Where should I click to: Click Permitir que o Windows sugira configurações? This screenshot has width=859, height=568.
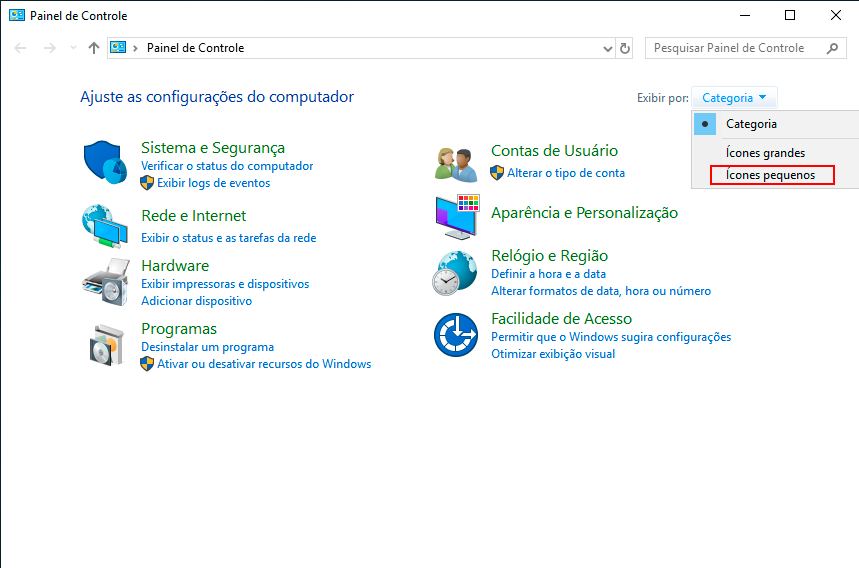611,337
